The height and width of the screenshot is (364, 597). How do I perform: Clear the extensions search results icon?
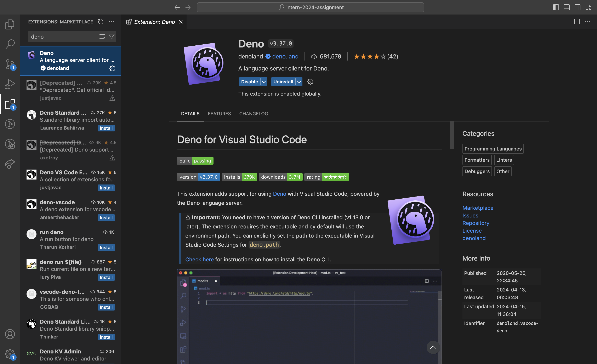tap(102, 37)
